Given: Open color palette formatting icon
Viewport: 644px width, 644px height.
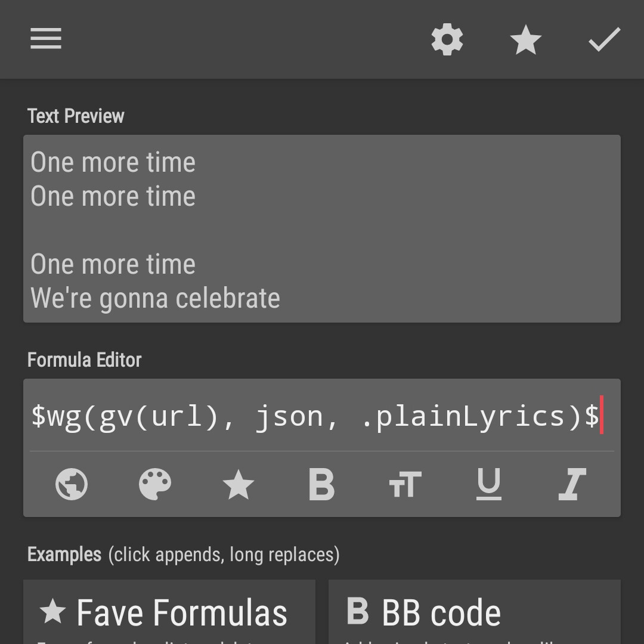Looking at the screenshot, I should tap(155, 484).
